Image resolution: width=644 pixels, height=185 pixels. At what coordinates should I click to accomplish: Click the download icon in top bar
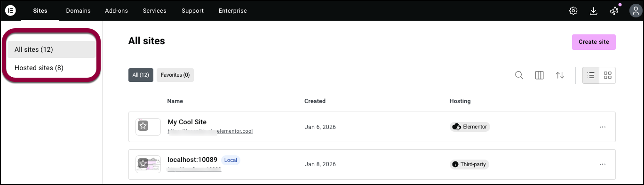pyautogui.click(x=594, y=11)
